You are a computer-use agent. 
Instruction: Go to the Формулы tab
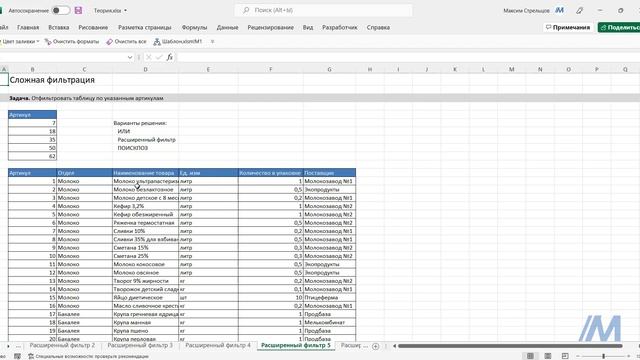[194, 27]
